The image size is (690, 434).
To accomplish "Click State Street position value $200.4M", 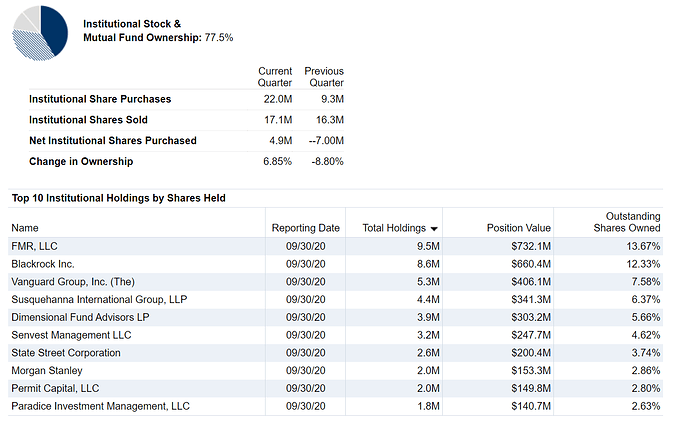I will click(531, 353).
